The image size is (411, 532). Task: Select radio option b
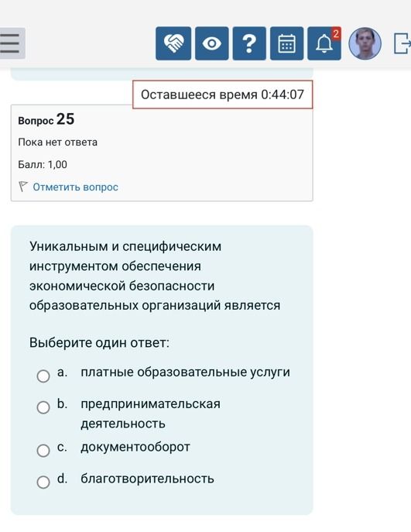(43, 407)
